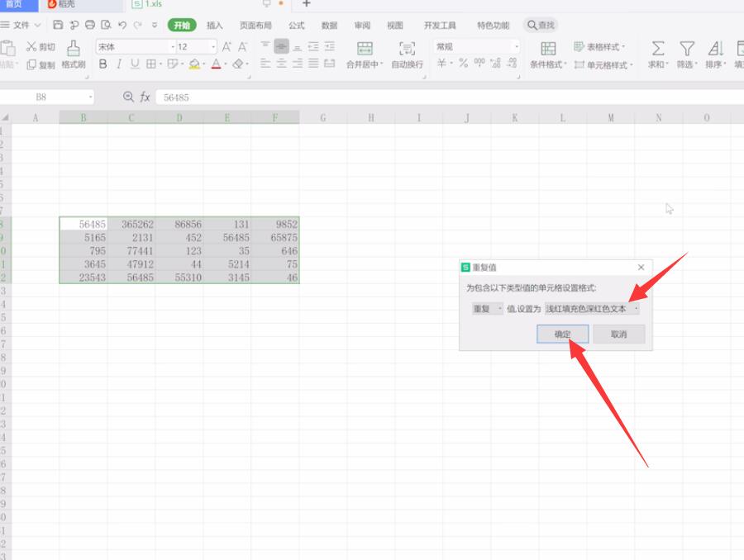
Task: Click the red font color A
Action: (x=216, y=64)
